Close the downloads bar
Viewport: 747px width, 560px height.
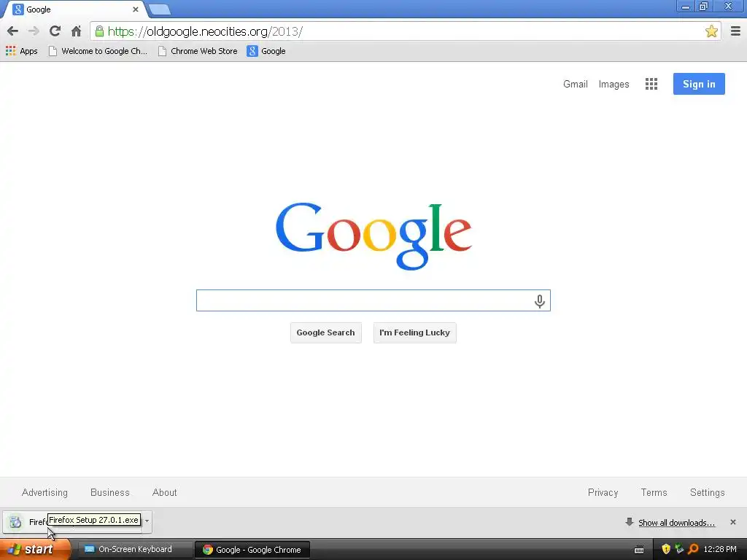click(x=732, y=522)
